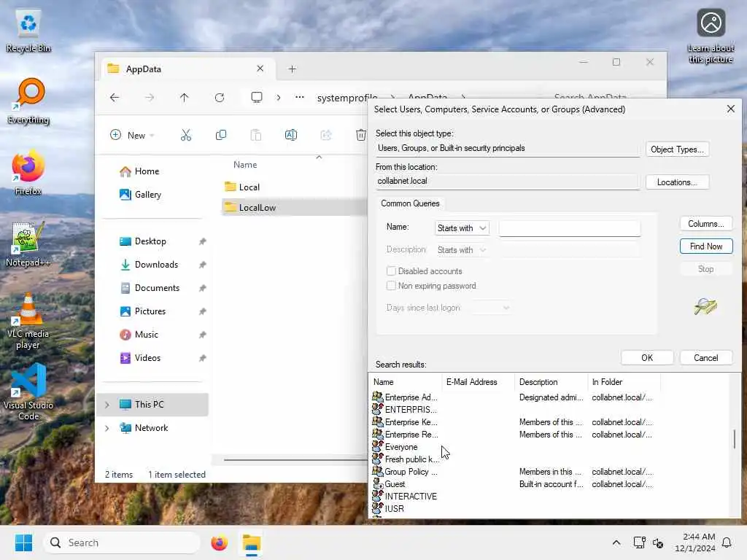
Task: Refresh the AppData folder view
Action: tap(220, 98)
